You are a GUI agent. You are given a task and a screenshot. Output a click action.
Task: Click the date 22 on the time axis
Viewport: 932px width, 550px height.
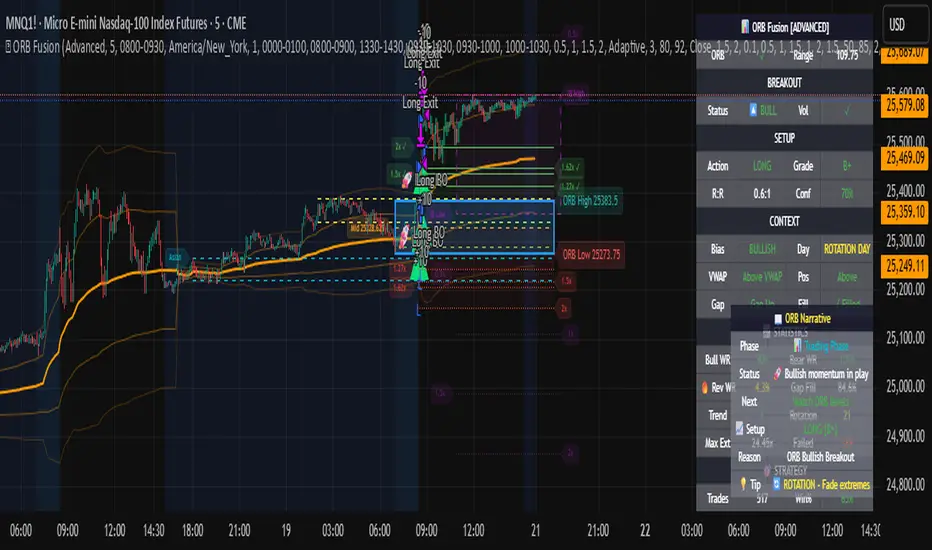click(x=645, y=530)
